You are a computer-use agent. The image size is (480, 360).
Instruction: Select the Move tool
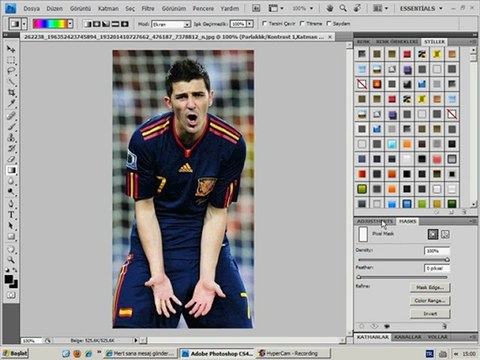tap(11, 49)
